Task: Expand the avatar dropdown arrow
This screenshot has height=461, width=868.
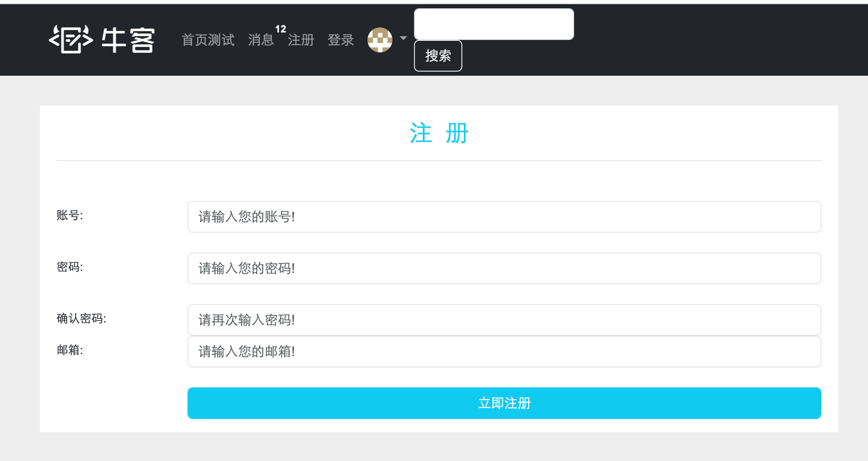Action: click(x=403, y=38)
